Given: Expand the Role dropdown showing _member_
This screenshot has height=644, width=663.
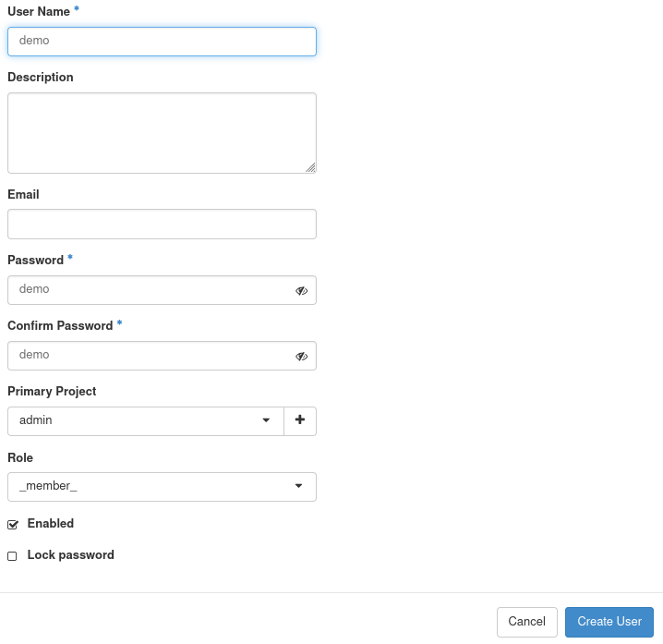Looking at the screenshot, I should tap(162, 486).
